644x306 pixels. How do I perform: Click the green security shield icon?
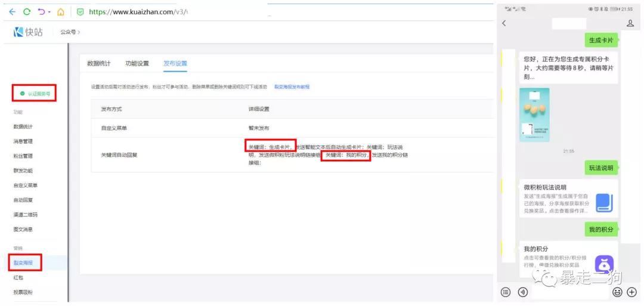click(x=80, y=12)
